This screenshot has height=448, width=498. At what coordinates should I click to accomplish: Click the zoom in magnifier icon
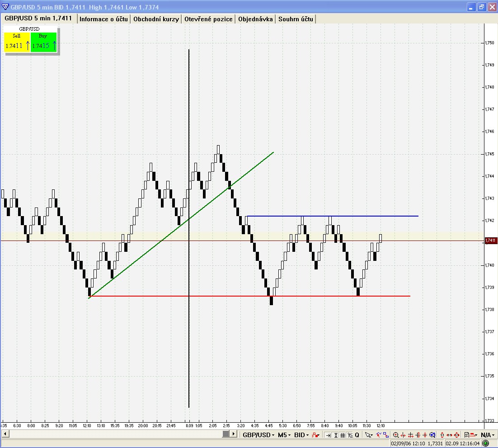pyautogui.click(x=396, y=435)
